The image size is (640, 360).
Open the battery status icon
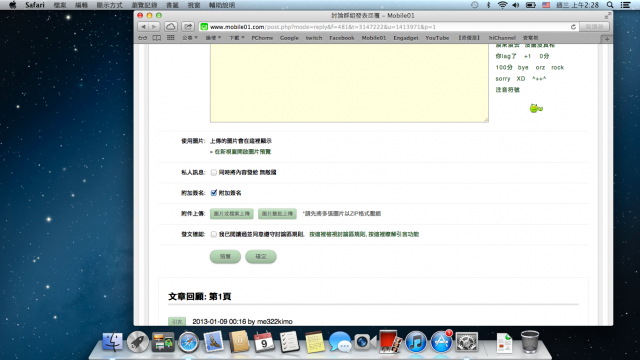(x=531, y=5)
